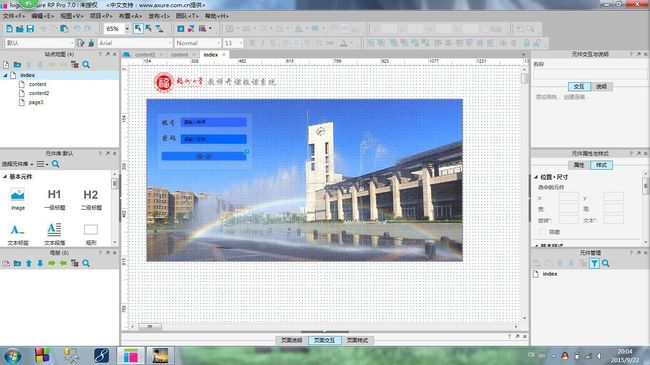Click the Publish to AxShare icon
Viewport: 650px width, 365px height.
pos(191,29)
